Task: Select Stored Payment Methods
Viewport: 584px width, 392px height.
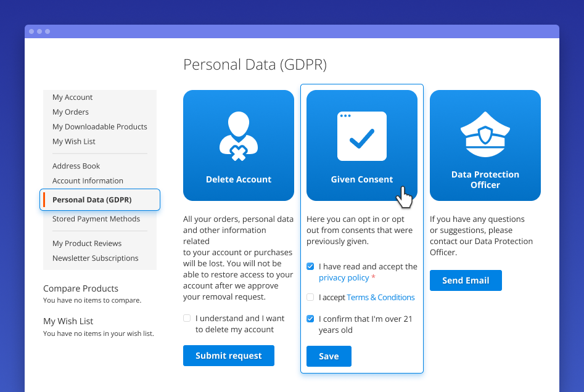Action: (95, 219)
